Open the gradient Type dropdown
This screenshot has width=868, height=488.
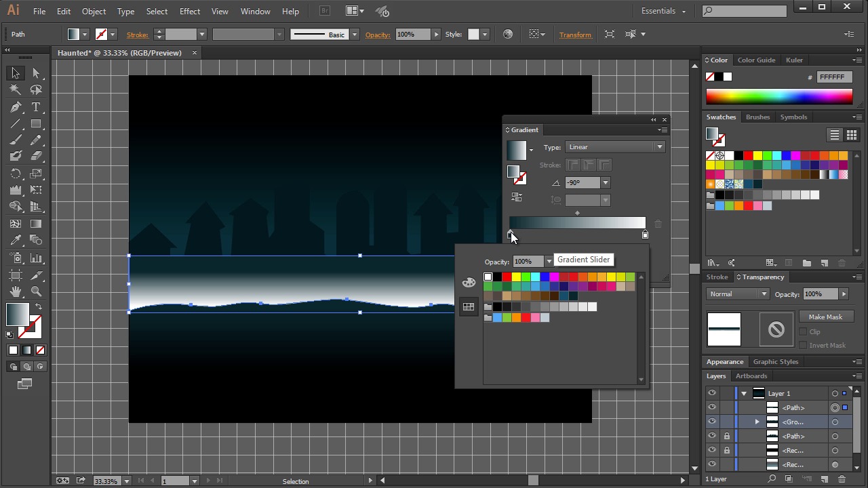(x=615, y=147)
